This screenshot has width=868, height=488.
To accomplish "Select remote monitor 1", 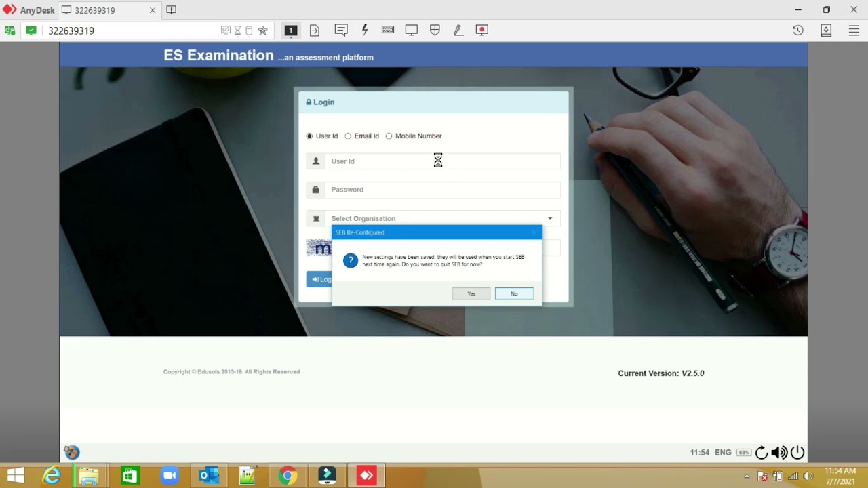I will pos(291,30).
